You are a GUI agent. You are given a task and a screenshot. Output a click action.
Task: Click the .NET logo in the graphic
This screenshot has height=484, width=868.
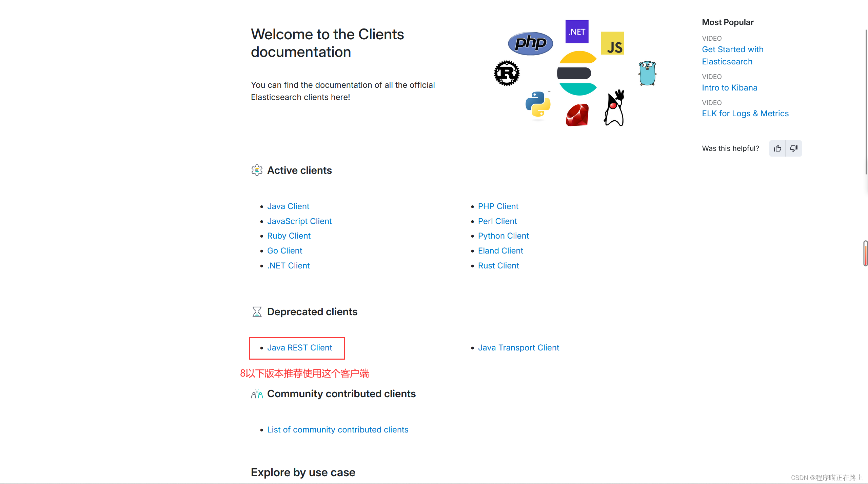(577, 32)
